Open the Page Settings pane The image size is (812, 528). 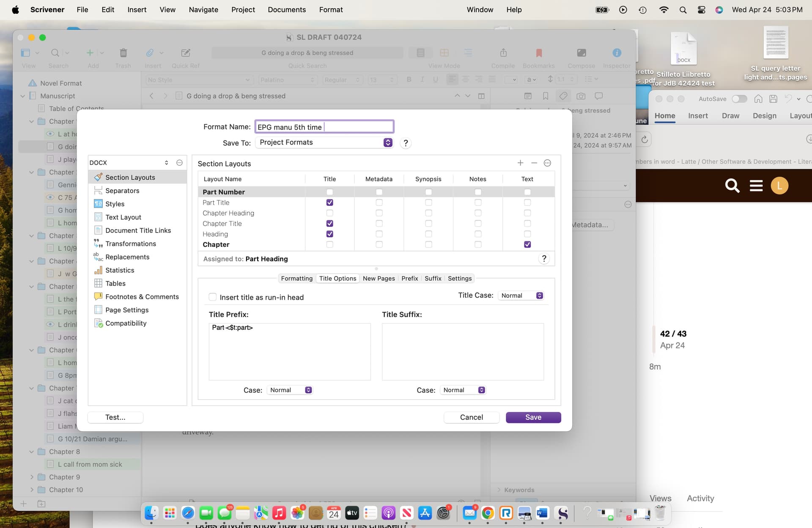tap(127, 310)
